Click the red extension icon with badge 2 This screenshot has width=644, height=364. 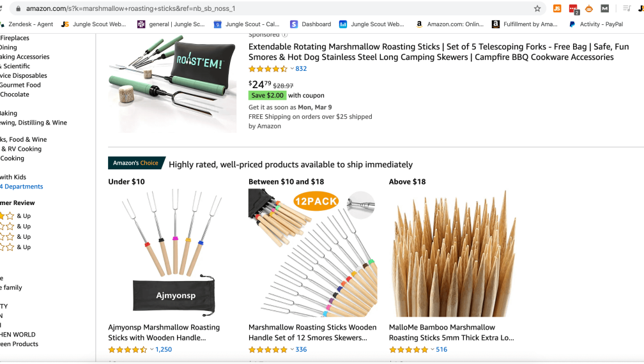pos(573,8)
